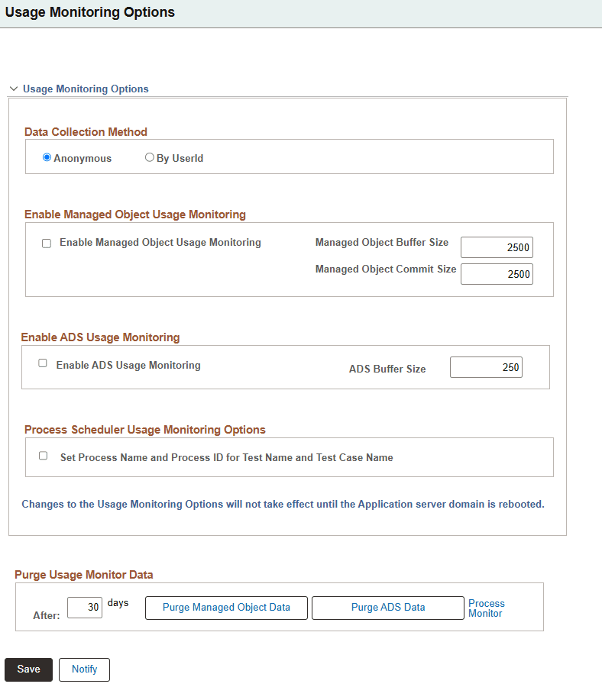The width and height of the screenshot is (602, 700).
Task: Select the After days value in Purge section
Action: 84,608
